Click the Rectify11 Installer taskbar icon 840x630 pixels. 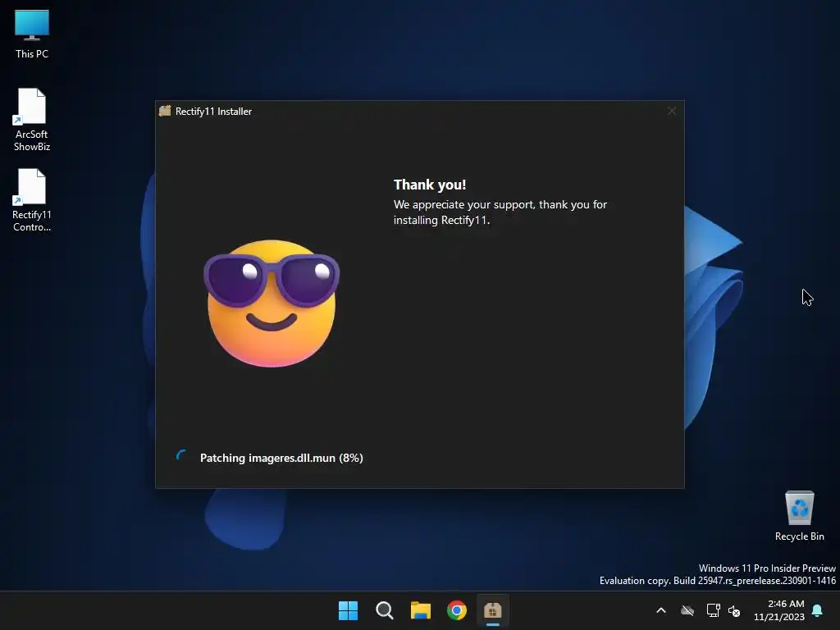point(493,610)
